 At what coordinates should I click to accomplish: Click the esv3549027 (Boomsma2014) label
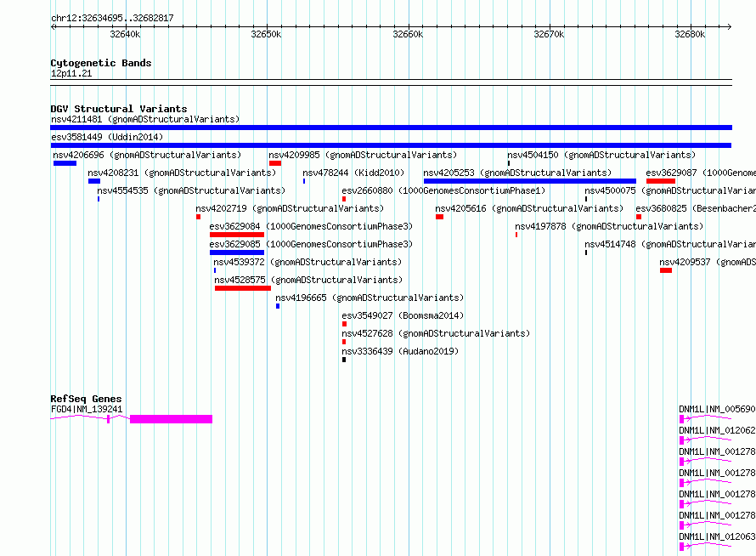point(403,315)
